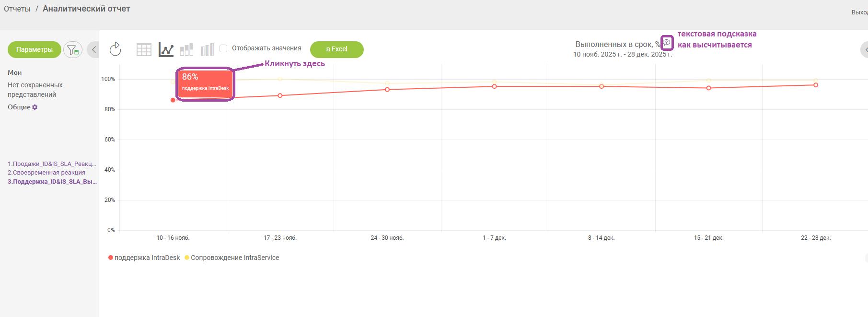Enable the Отображать значения checkbox
This screenshot has height=317, width=868.
pos(223,48)
